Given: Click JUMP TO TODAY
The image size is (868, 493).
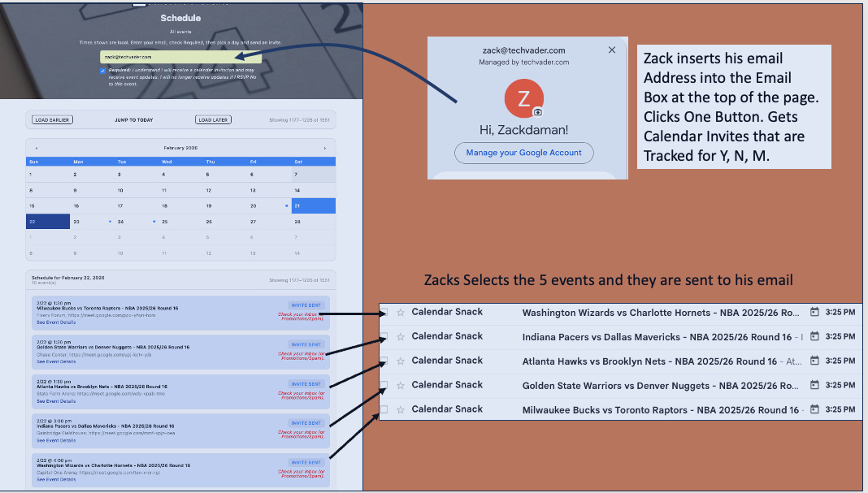Looking at the screenshot, I should pyautogui.click(x=134, y=120).
